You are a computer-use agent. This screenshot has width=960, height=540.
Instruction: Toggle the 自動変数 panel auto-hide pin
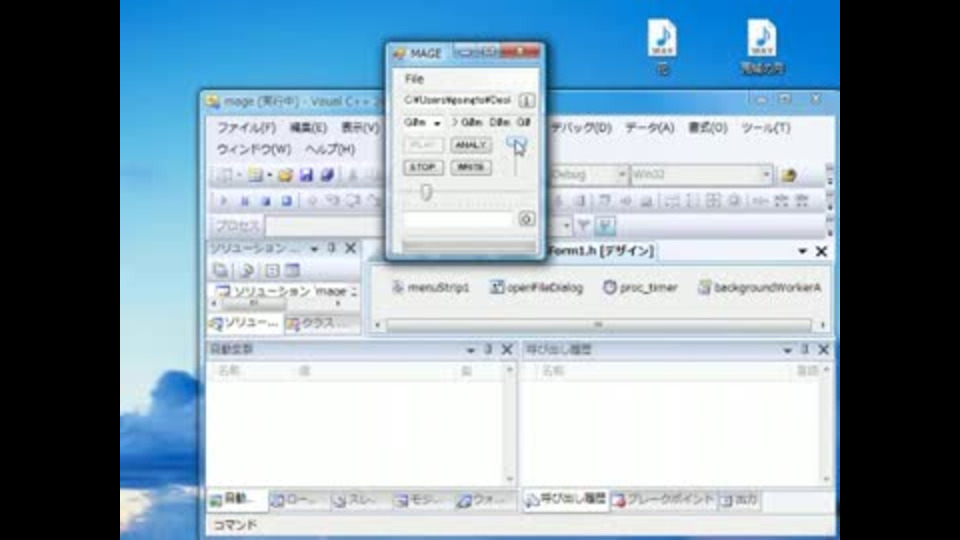point(488,350)
